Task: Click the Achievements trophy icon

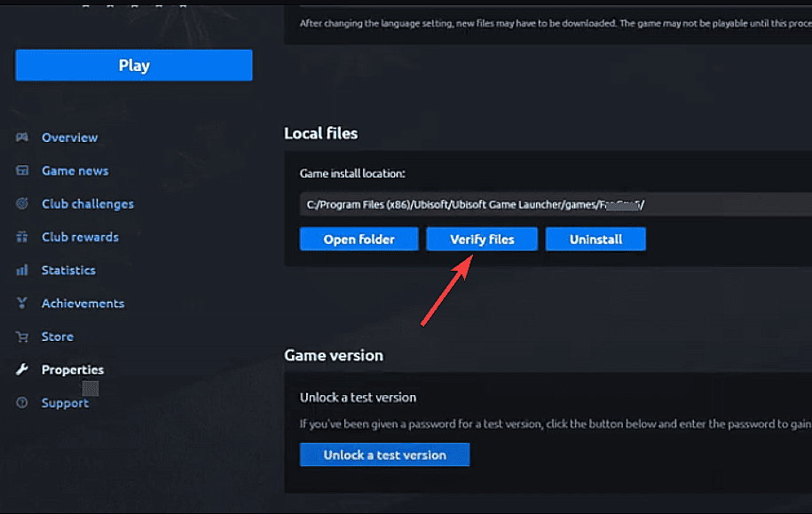Action: [x=22, y=303]
